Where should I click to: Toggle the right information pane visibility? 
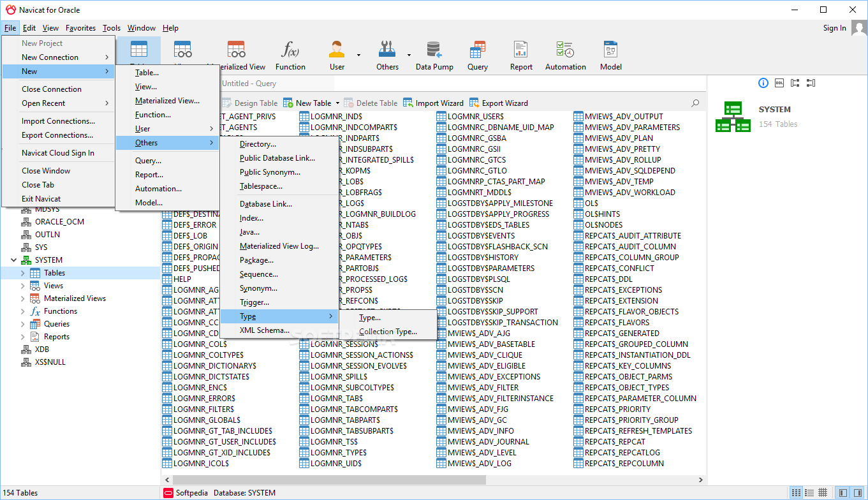pos(857,492)
